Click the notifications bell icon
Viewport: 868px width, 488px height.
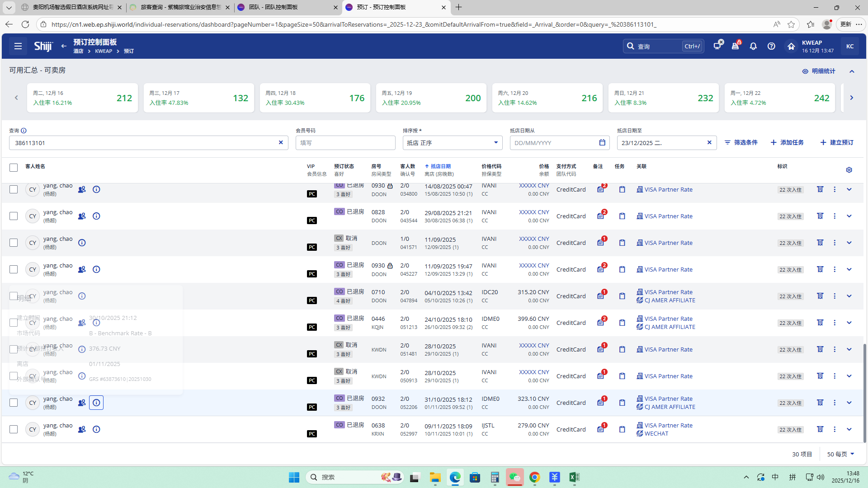pos(753,46)
